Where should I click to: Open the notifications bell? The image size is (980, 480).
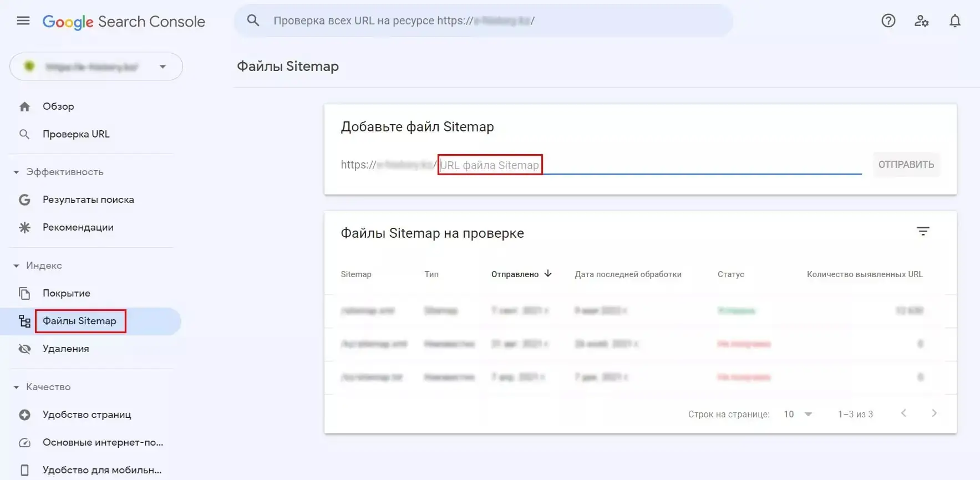click(x=955, y=21)
